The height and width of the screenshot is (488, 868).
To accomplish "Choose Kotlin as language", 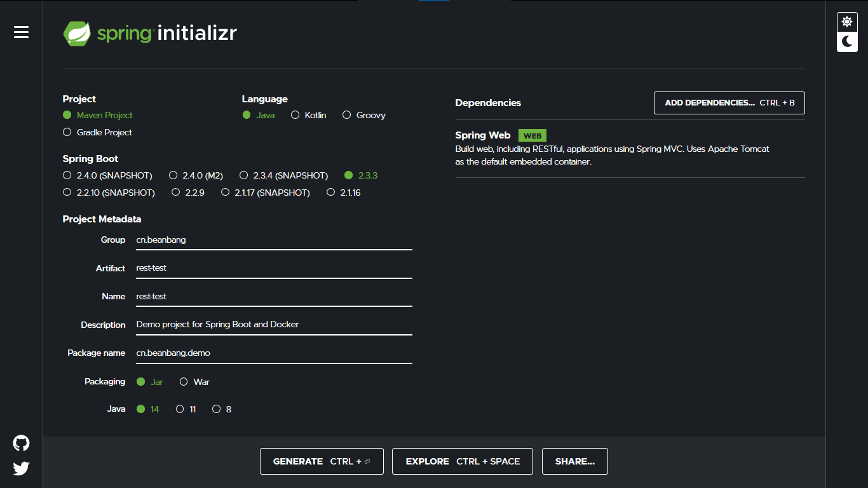I will 309,115.
